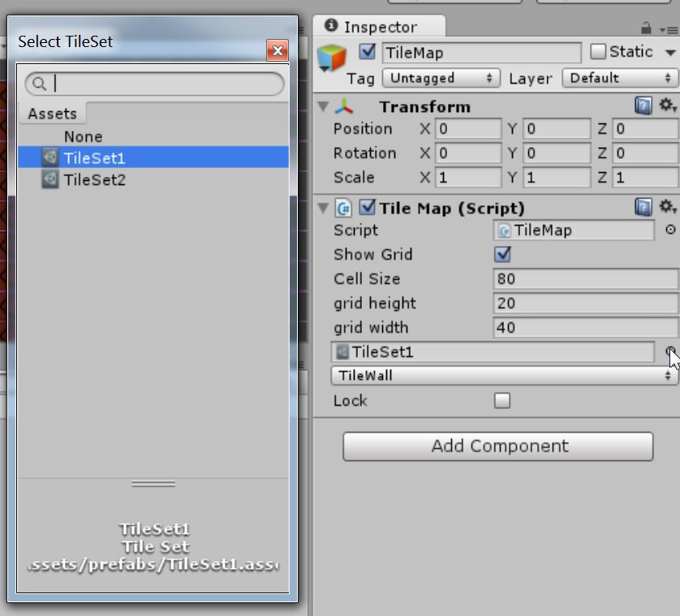680x616 pixels.
Task: Click the Scale Y field
Action: click(557, 178)
